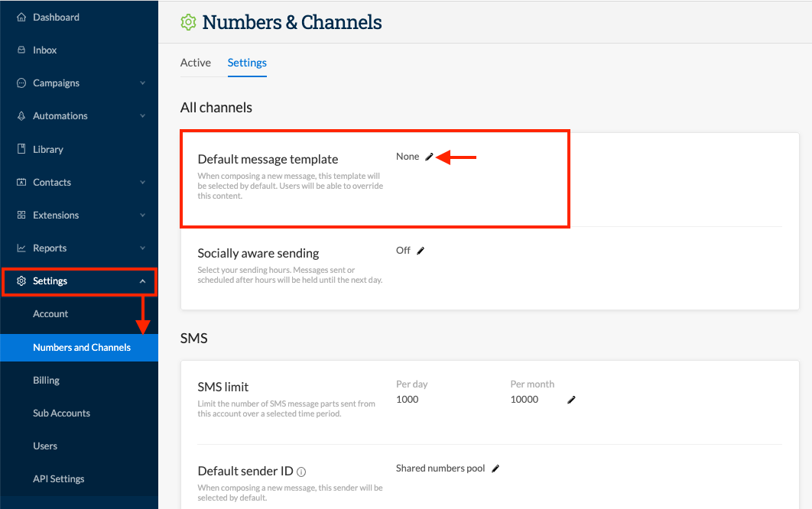Click the Extensions grid icon
Screen dimensions: 812x509
coord(21,215)
